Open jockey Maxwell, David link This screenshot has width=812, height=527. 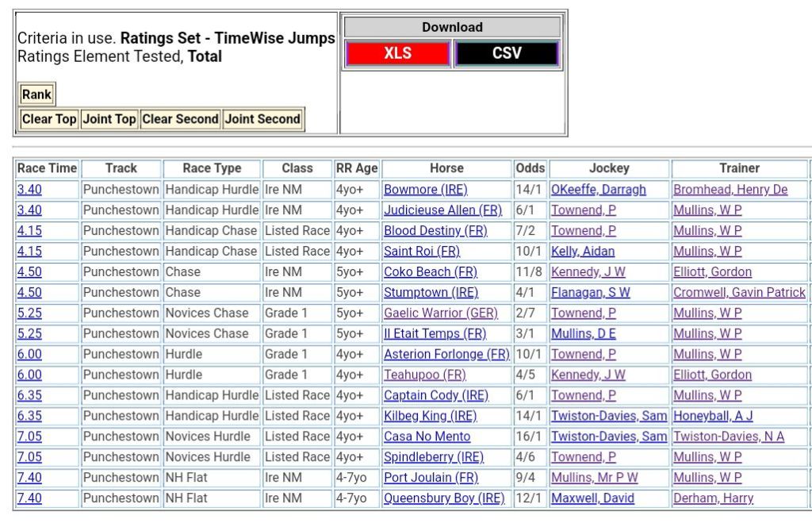click(x=592, y=499)
